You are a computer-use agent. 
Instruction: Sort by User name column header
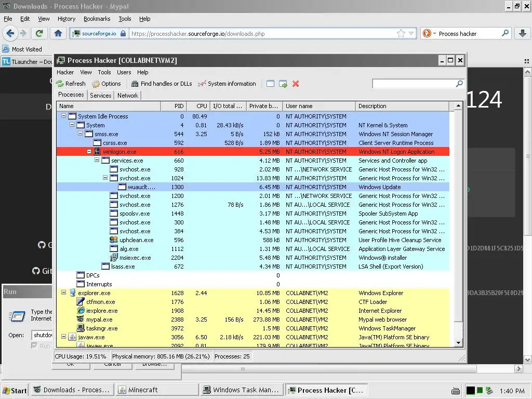point(320,106)
